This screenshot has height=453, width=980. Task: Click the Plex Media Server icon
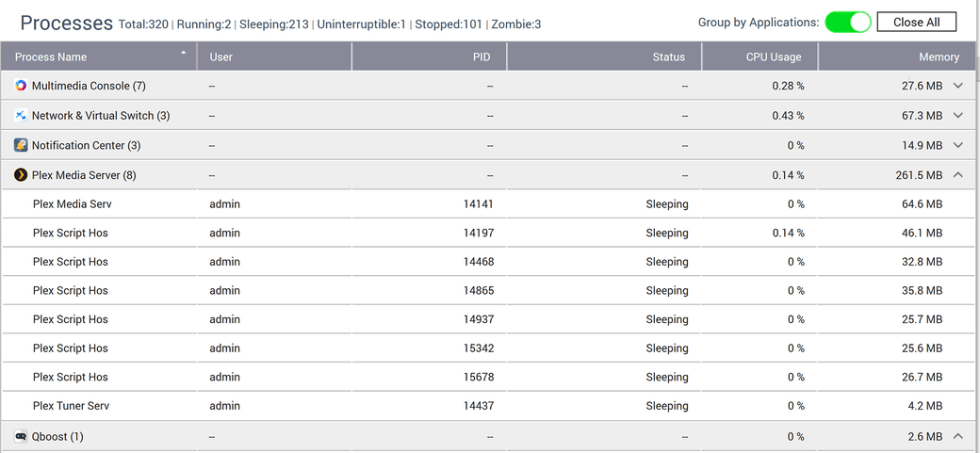coord(21,175)
